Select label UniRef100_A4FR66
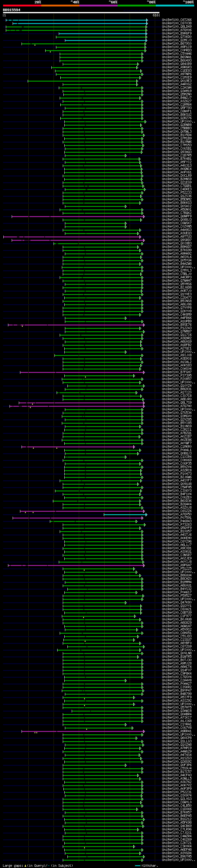197x868 pixels. [177, 318]
